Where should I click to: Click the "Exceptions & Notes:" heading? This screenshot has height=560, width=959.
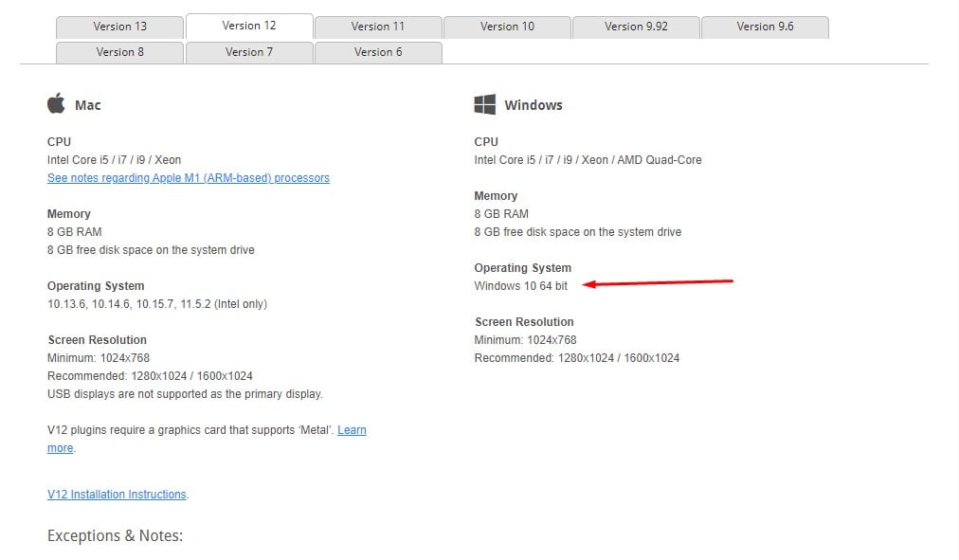tap(115, 536)
